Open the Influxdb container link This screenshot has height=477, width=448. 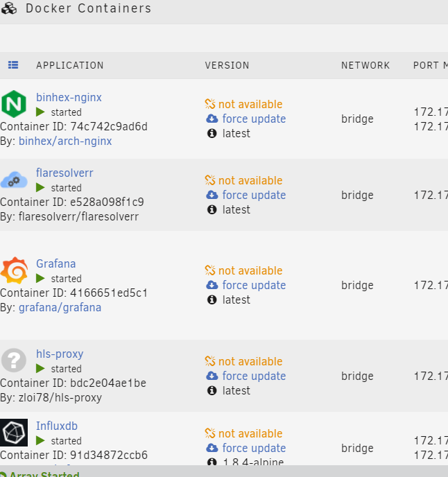[x=57, y=426]
